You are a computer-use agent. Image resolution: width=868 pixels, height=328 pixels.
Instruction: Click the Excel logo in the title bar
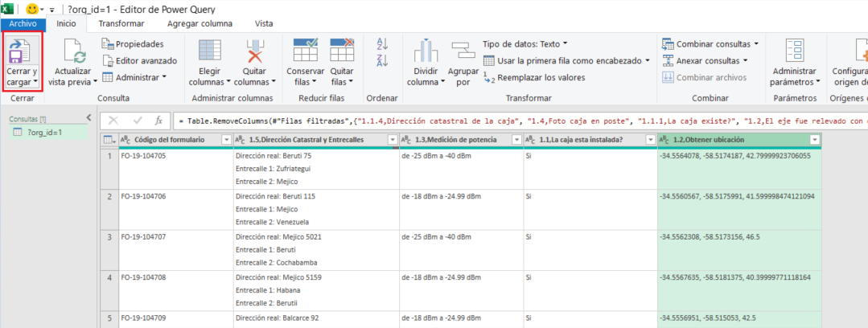[8, 10]
